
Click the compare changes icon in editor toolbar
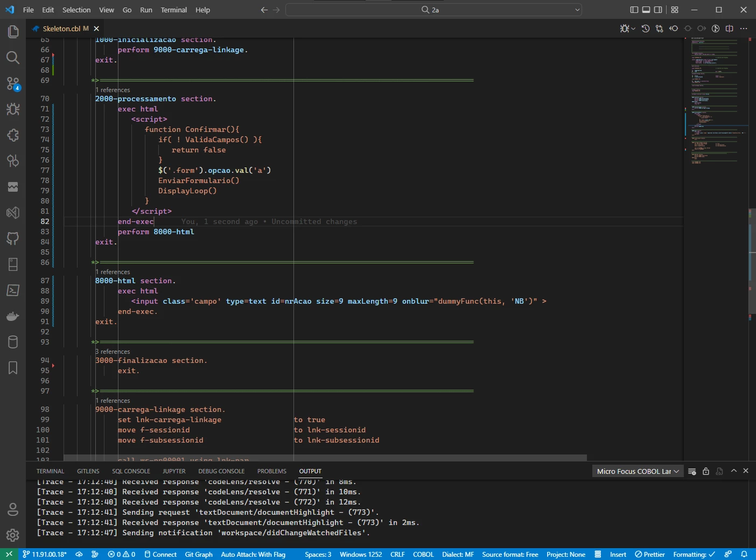(660, 29)
